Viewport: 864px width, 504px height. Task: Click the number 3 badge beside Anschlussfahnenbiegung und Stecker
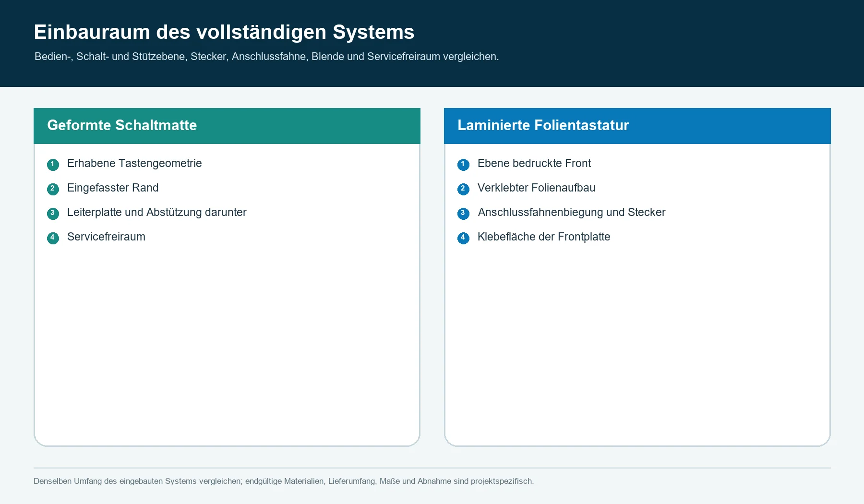coord(463,214)
